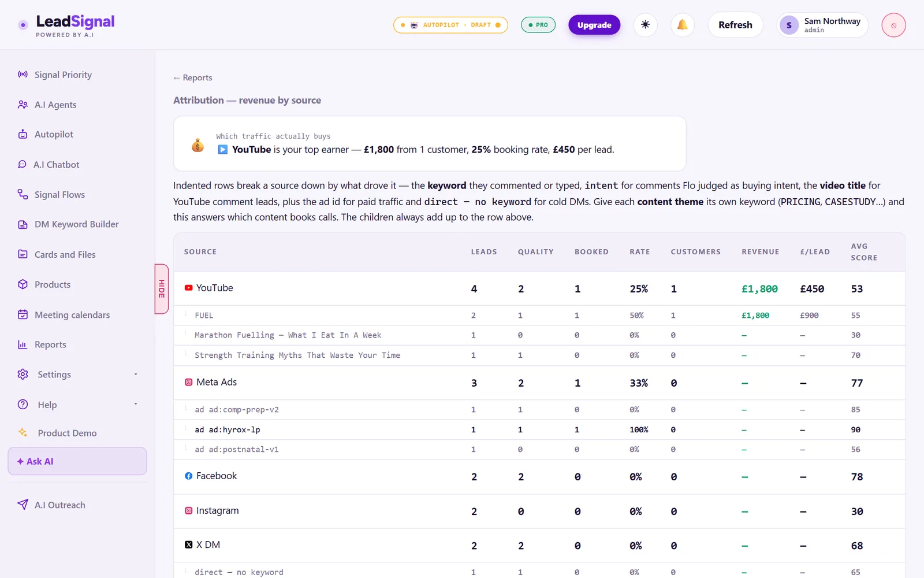This screenshot has height=578, width=924.
Task: Expand the Settings submenu arrow
Action: tap(136, 374)
